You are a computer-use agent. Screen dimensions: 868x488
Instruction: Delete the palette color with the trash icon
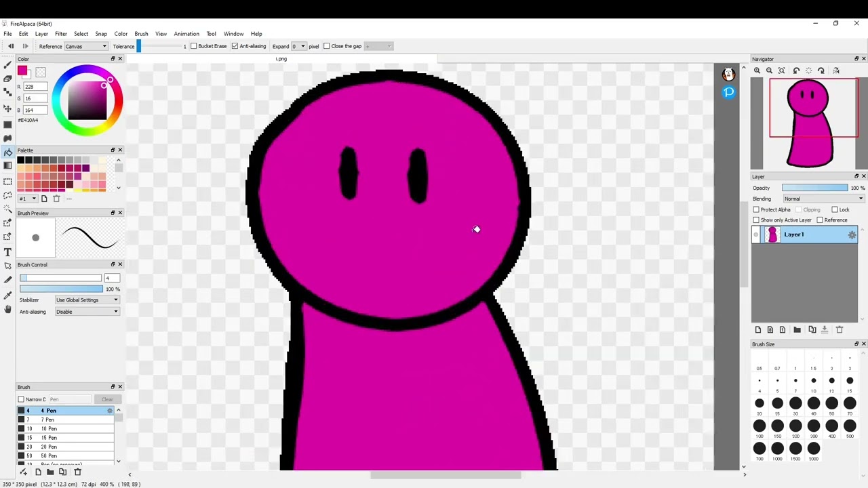click(x=56, y=199)
